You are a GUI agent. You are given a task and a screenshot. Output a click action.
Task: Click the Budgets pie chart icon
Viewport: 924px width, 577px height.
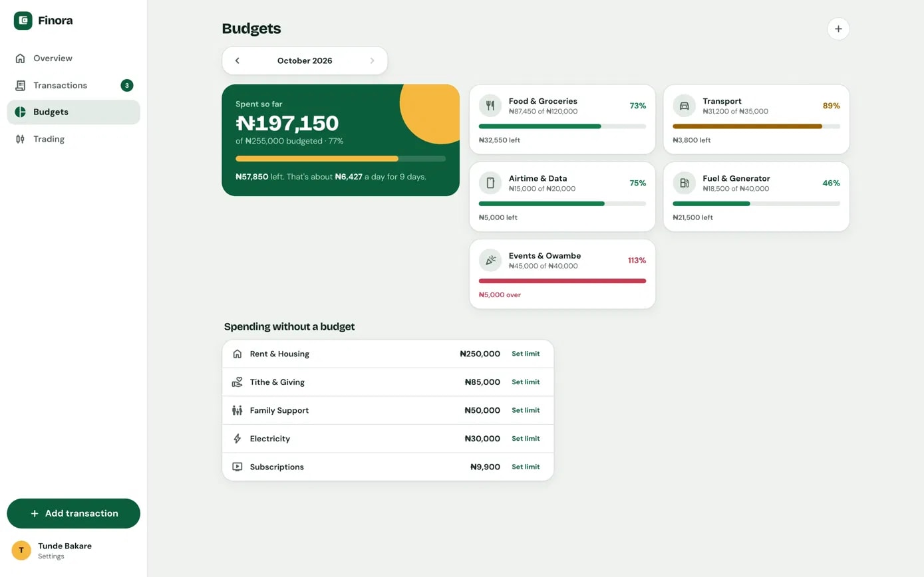coord(21,112)
